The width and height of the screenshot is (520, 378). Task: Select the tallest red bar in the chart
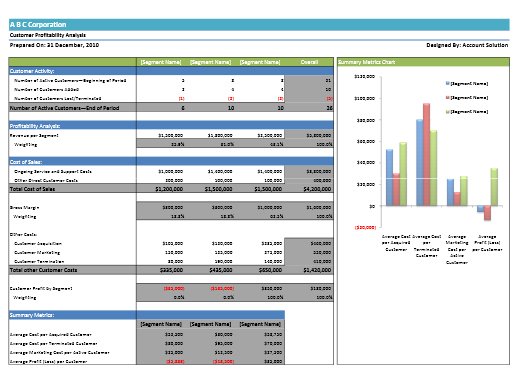click(426, 154)
